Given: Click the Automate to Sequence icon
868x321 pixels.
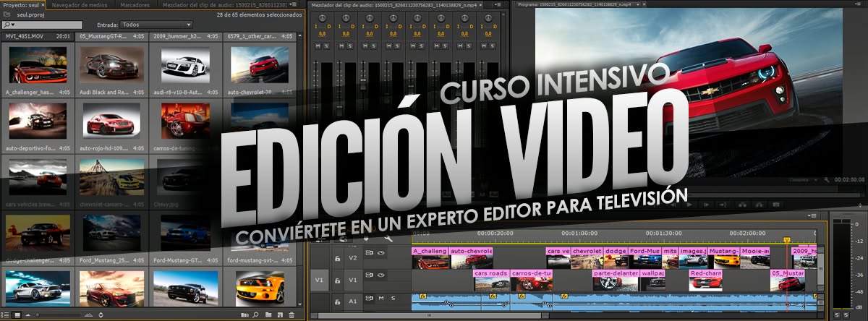Looking at the screenshot, I should [244, 314].
